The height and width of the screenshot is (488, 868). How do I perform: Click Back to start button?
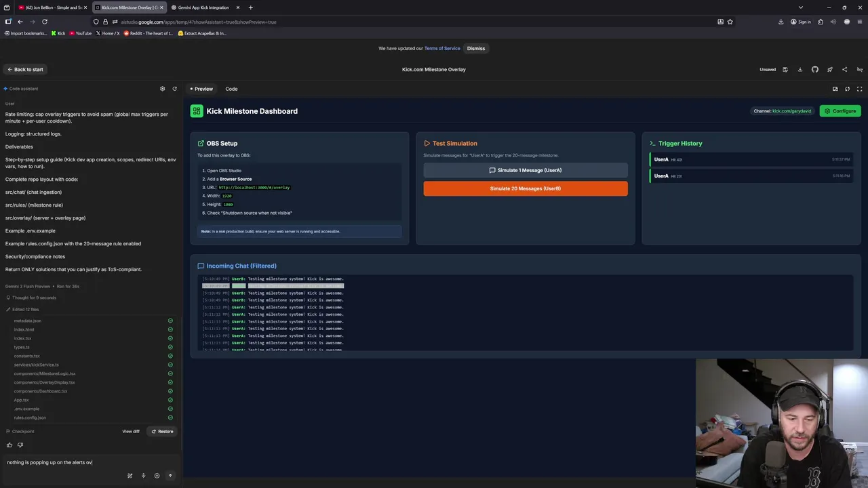pyautogui.click(x=25, y=69)
